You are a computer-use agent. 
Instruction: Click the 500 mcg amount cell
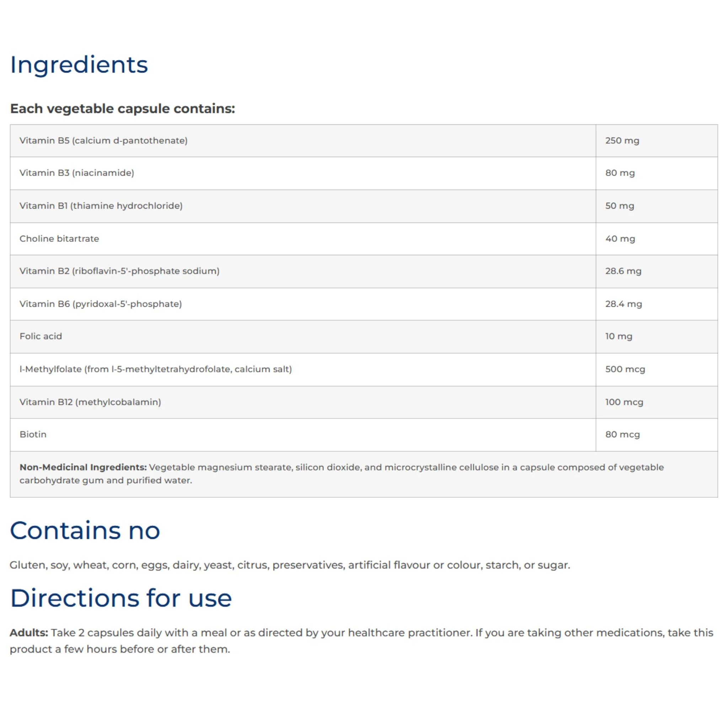click(x=657, y=369)
